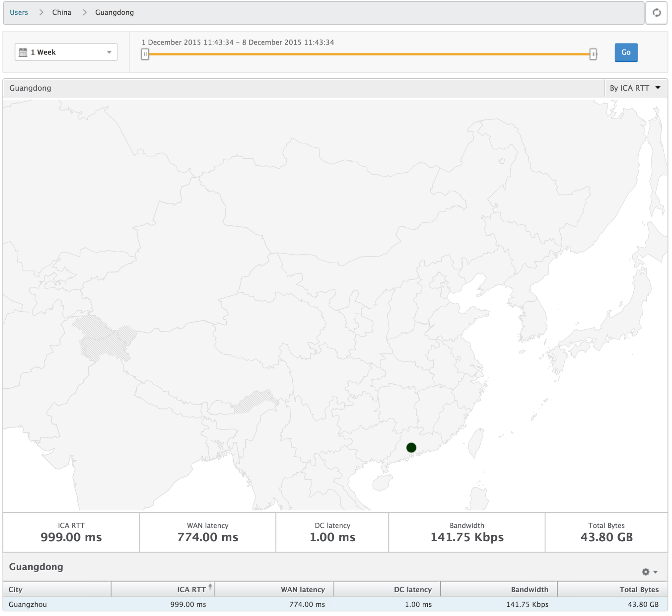672x616 pixels.
Task: Click the calendar icon in time selector
Action: (23, 52)
